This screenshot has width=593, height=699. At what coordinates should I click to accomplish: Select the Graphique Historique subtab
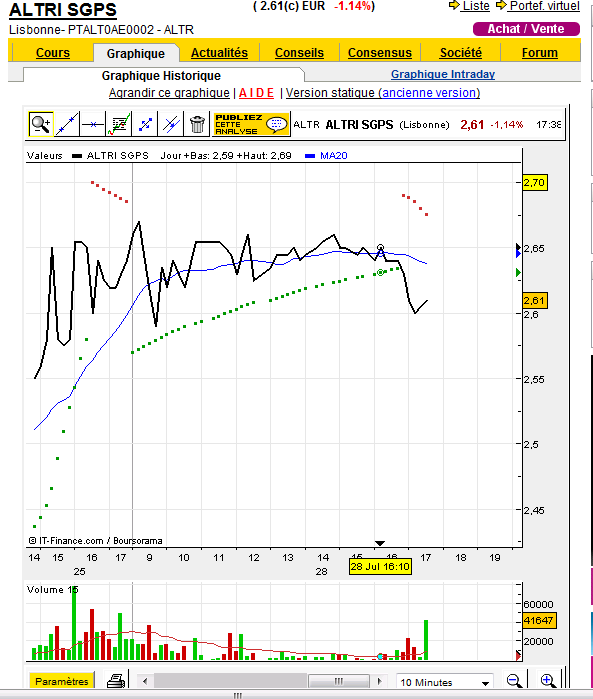(161, 75)
